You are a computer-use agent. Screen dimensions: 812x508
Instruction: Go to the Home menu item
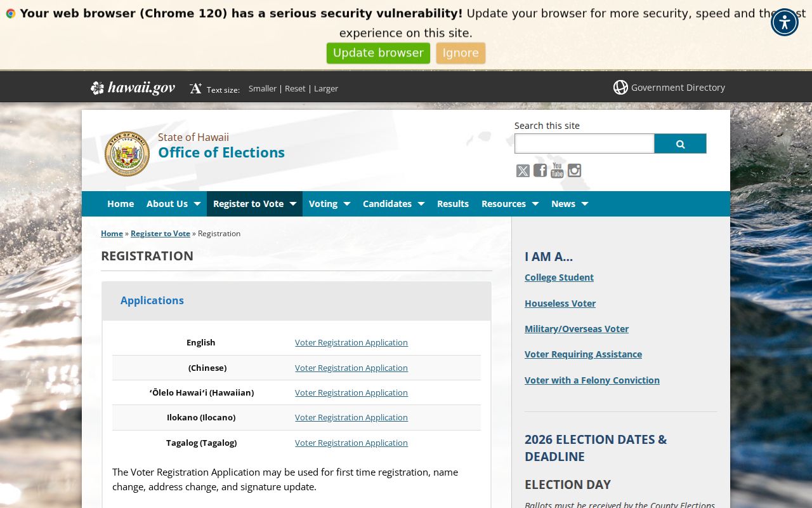(121, 204)
